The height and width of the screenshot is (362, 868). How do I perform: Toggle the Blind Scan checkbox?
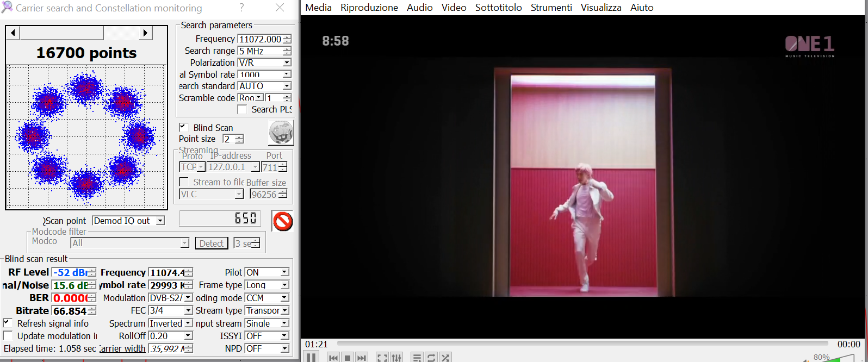(x=184, y=127)
